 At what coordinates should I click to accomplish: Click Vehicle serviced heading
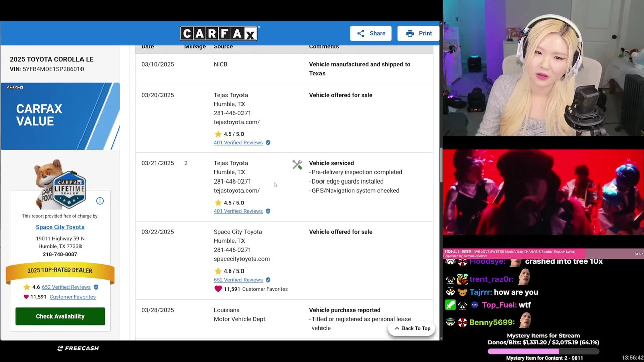click(x=331, y=163)
